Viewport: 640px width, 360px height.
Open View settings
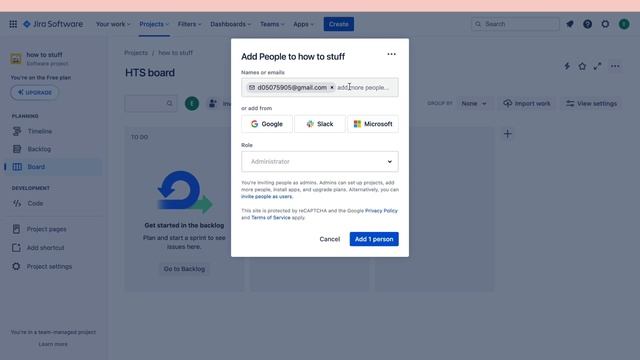coord(591,104)
